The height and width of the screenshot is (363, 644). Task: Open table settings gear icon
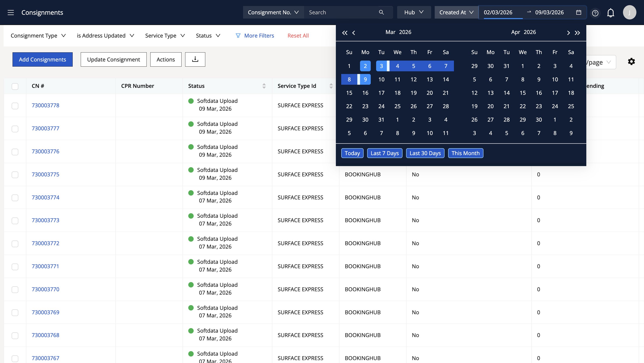631,61
